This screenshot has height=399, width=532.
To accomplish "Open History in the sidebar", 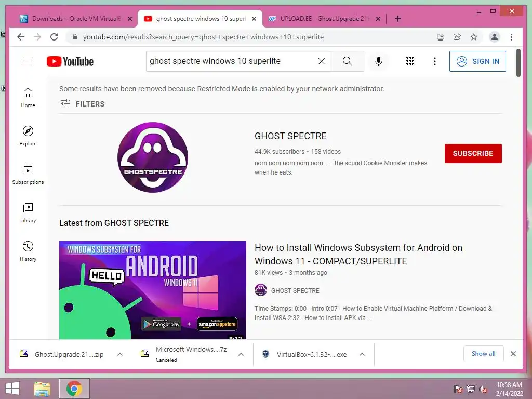I will pos(28,251).
